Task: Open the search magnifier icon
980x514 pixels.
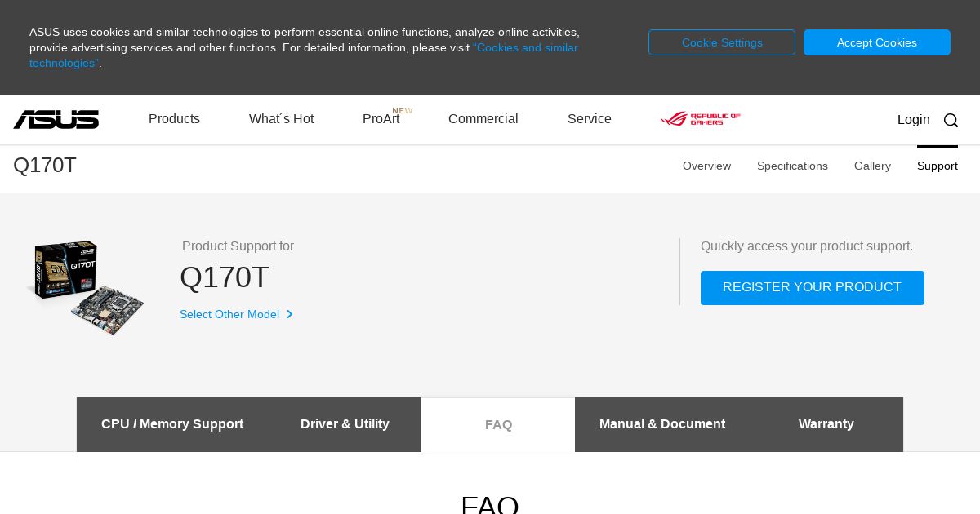Action: pos(951,120)
